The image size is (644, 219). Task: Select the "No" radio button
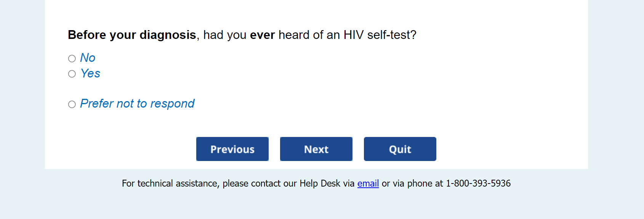(72, 58)
